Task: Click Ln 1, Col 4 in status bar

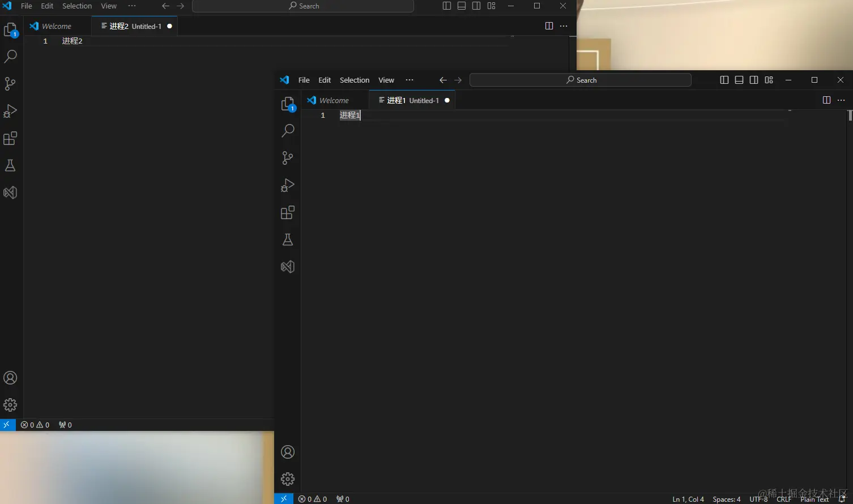Action: (688, 499)
